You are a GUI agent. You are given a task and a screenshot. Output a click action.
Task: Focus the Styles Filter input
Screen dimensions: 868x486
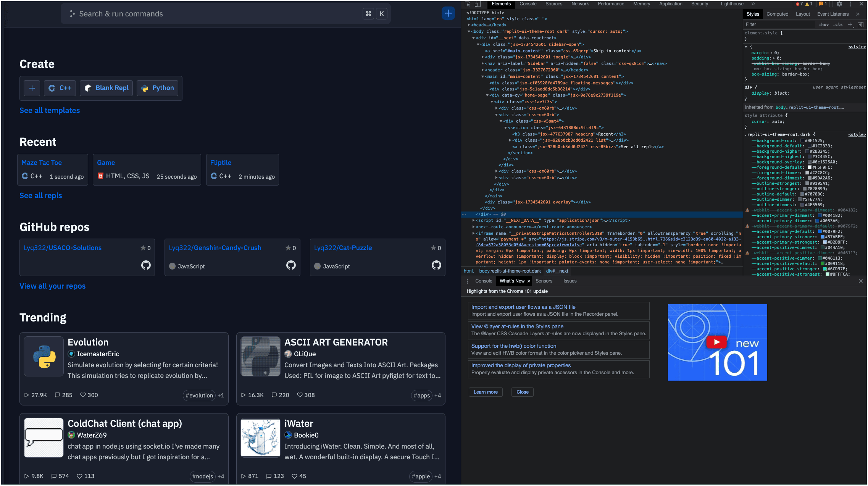pos(779,24)
